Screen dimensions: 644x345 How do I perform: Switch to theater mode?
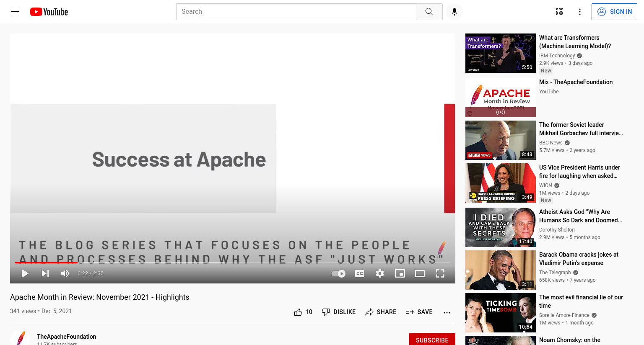420,273
